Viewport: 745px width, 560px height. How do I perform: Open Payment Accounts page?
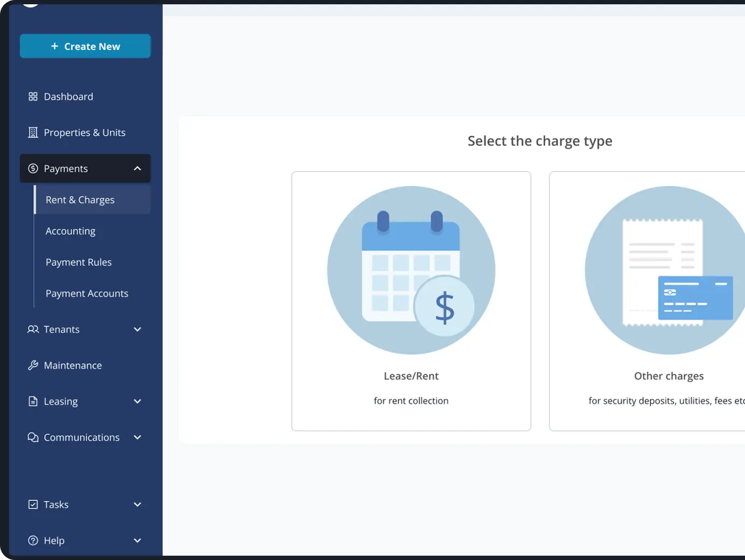click(87, 293)
